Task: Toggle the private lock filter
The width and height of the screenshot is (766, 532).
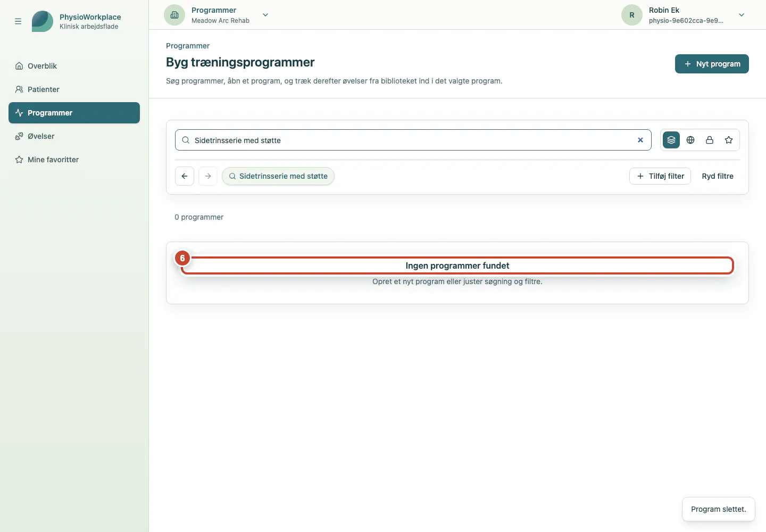Action: point(710,140)
